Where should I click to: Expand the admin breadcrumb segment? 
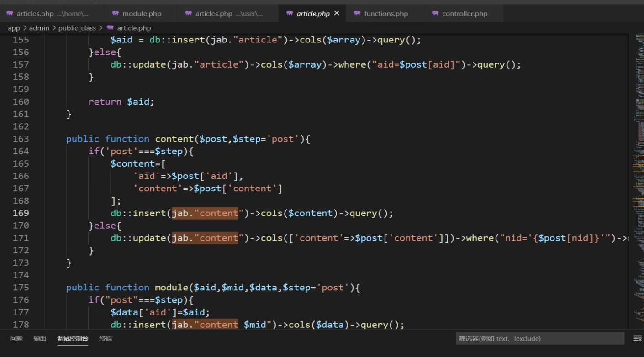pyautogui.click(x=39, y=28)
